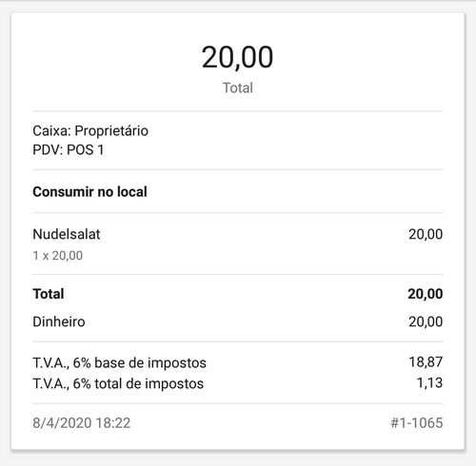Click the Consumir no local heading

(x=89, y=192)
